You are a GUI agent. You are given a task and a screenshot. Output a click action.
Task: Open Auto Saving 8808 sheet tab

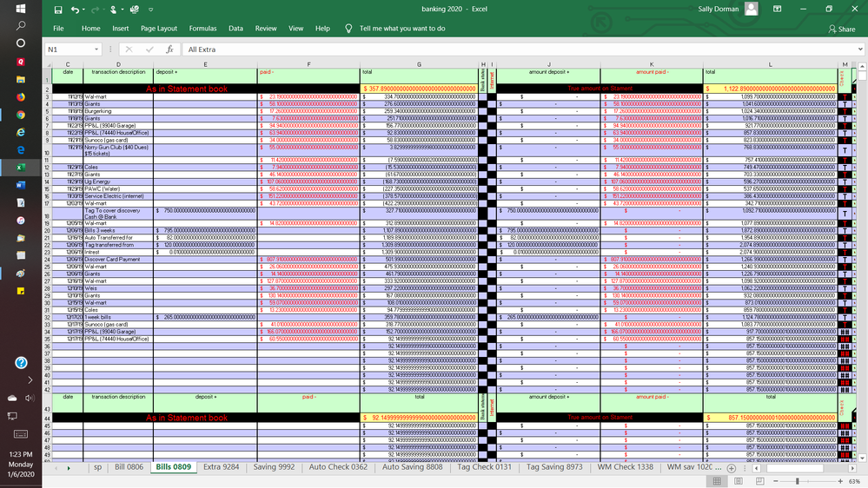413,467
